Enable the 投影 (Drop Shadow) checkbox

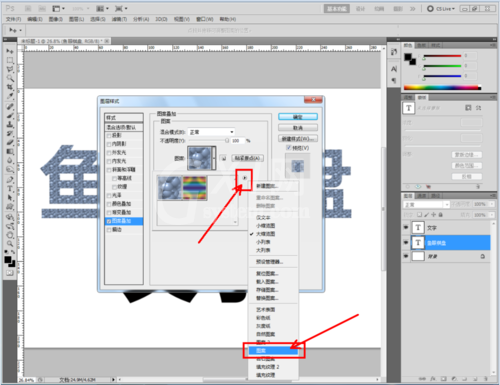pyautogui.click(x=109, y=135)
